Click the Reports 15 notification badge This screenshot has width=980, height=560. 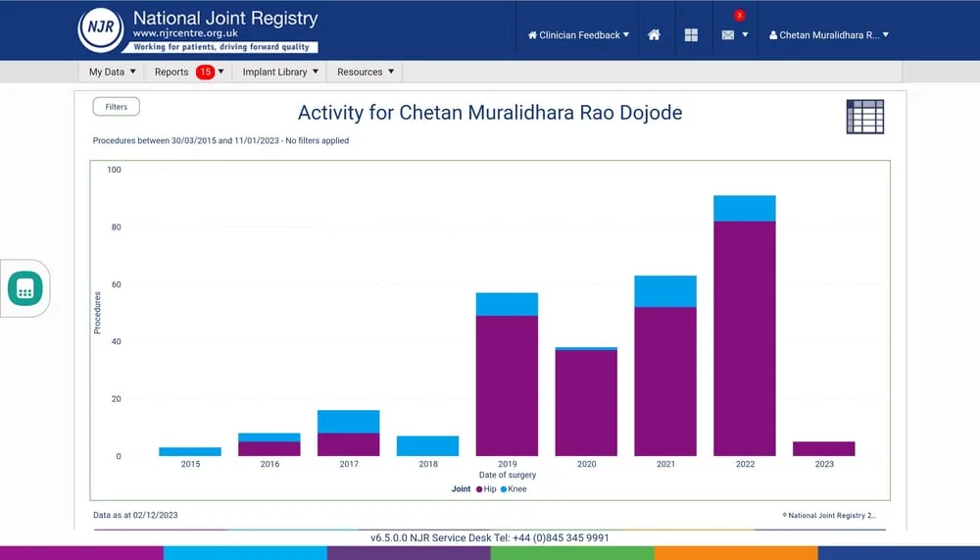[x=205, y=72]
